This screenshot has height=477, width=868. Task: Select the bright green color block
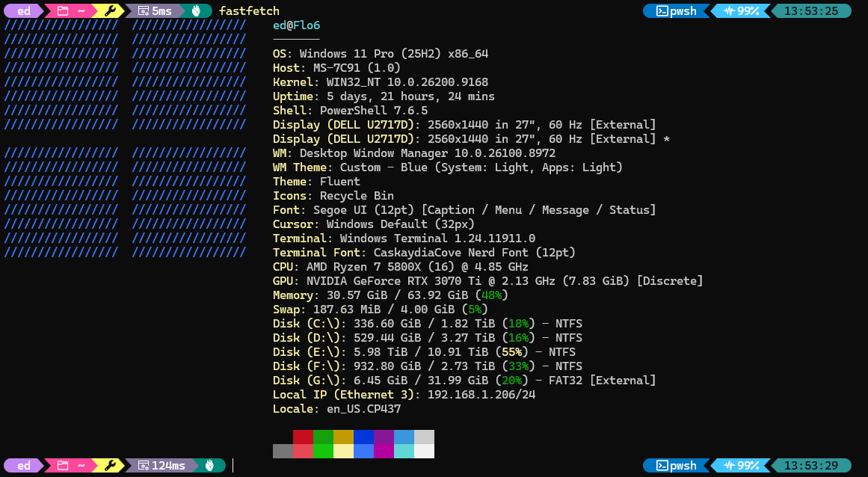coord(323,451)
